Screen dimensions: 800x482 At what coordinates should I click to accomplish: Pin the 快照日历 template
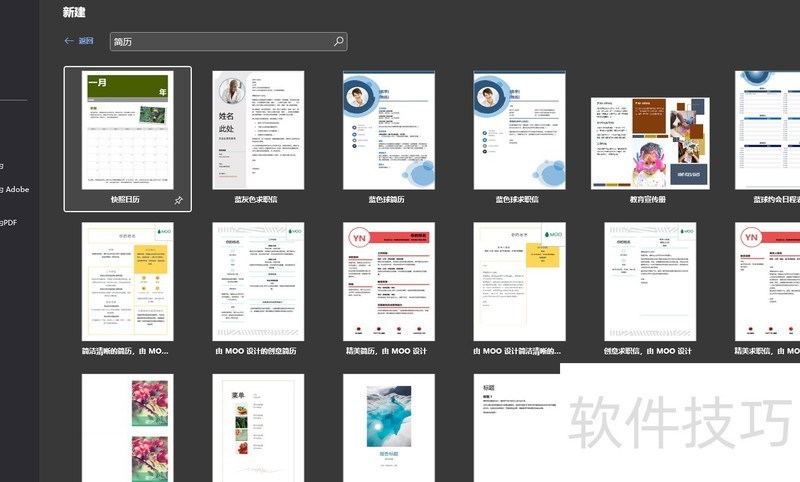coord(179,200)
